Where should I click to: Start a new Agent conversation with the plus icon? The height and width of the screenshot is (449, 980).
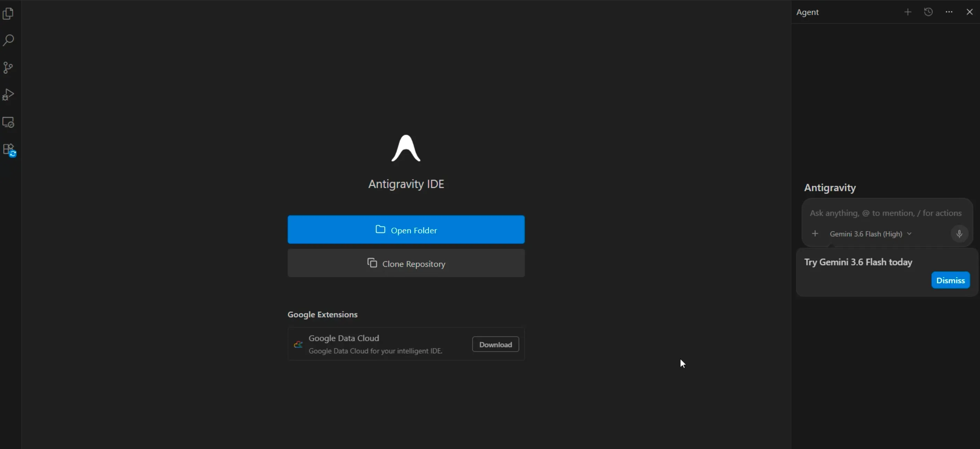pyautogui.click(x=908, y=12)
